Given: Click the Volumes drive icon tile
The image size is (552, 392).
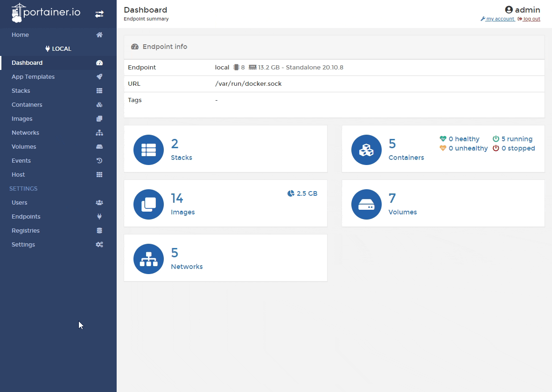Looking at the screenshot, I should pos(366,204).
